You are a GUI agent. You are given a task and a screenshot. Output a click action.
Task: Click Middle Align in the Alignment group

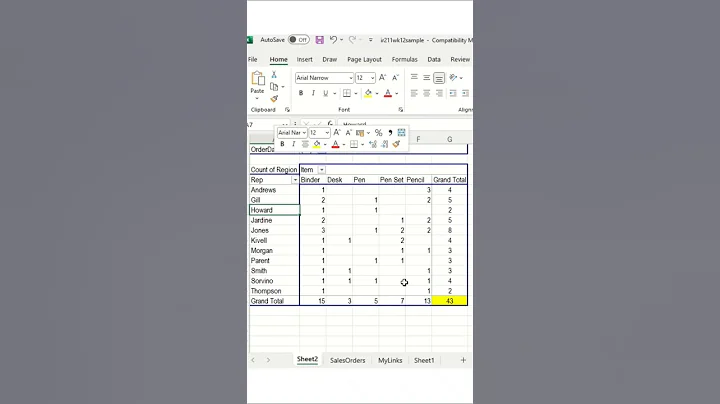pos(427,78)
